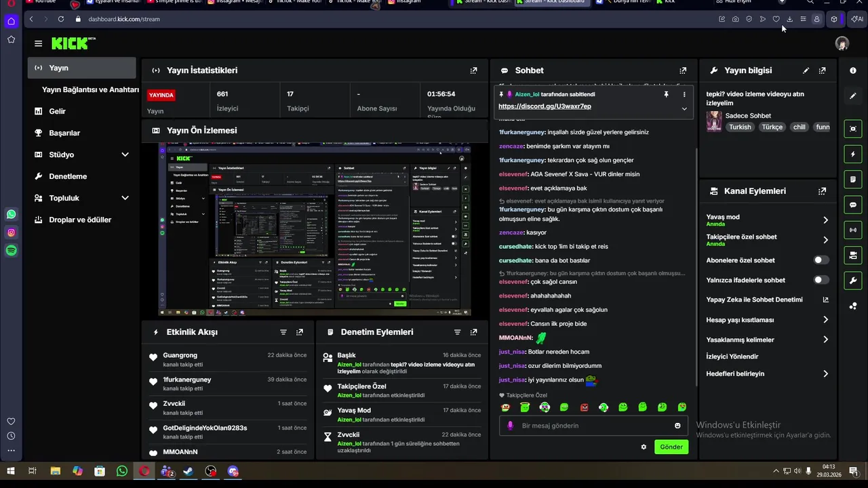868x488 pixels.
Task: Open Steam from Windows taskbar
Action: pyautogui.click(x=189, y=471)
